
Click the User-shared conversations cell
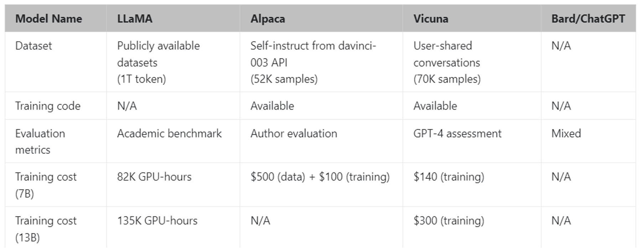pos(447,62)
